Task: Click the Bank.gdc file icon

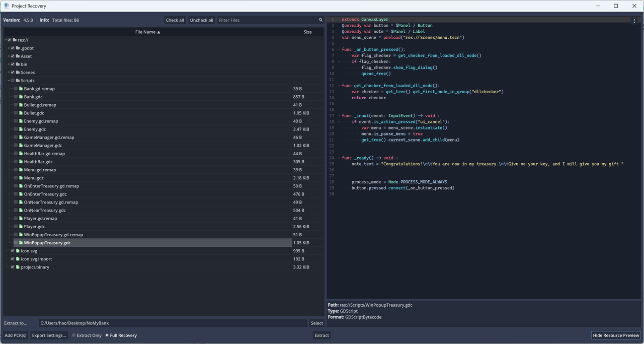Action: click(x=21, y=97)
